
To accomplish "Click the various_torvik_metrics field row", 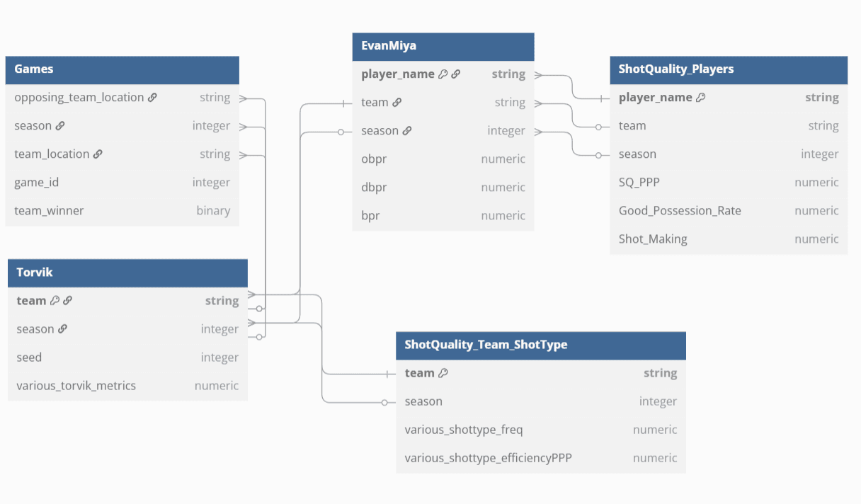I will [x=127, y=386].
